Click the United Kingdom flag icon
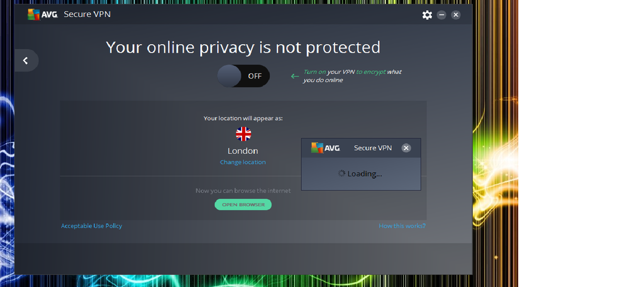 tap(243, 134)
